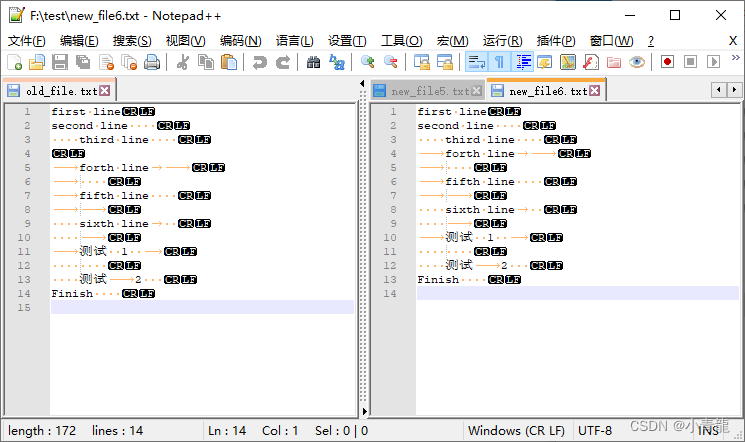Click the Open file folder icon
The image size is (745, 442).
click(x=37, y=62)
